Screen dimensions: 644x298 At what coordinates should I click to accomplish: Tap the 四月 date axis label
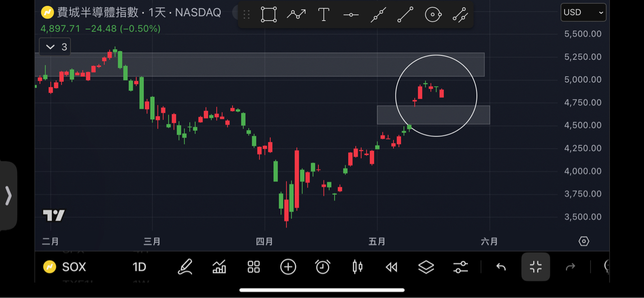264,242
